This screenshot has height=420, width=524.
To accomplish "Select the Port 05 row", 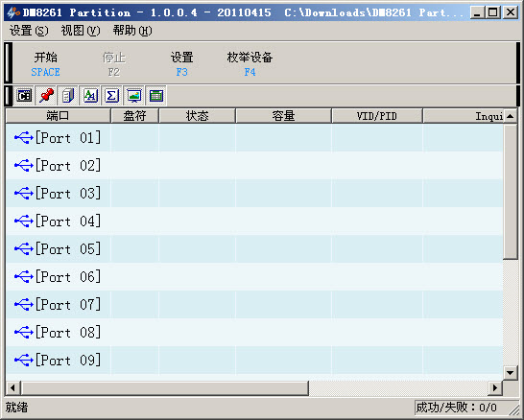I will click(x=254, y=248).
